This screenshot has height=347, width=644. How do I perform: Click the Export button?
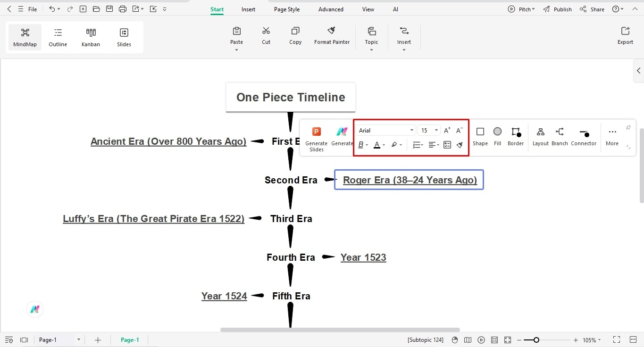tap(625, 36)
